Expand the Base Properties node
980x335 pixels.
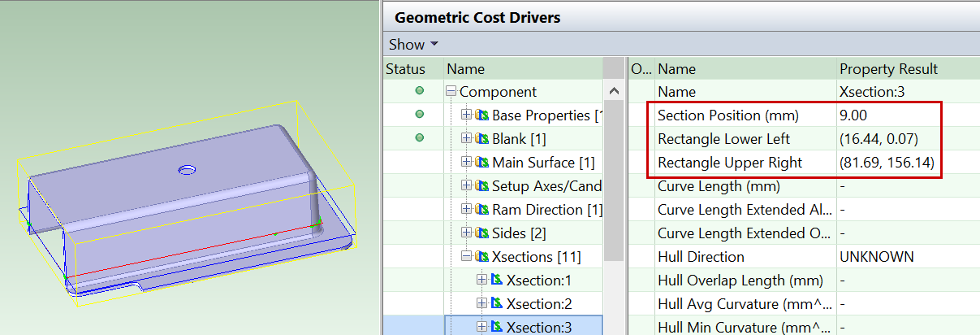pyautogui.click(x=467, y=115)
